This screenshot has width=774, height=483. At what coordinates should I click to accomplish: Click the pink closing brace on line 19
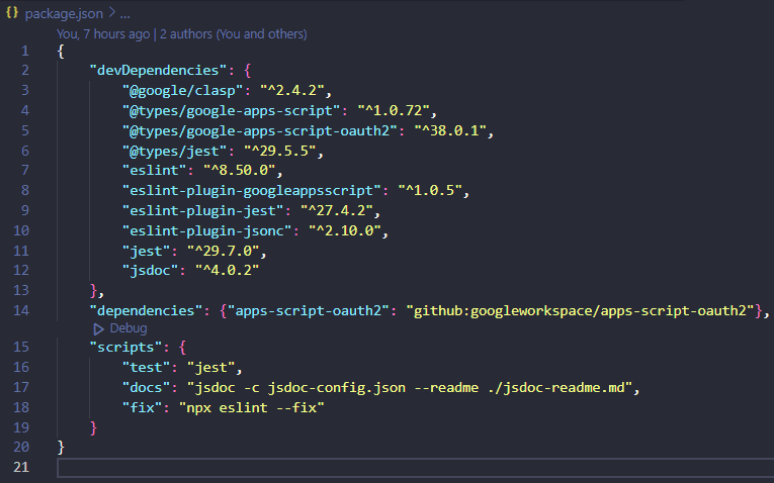coord(93,428)
